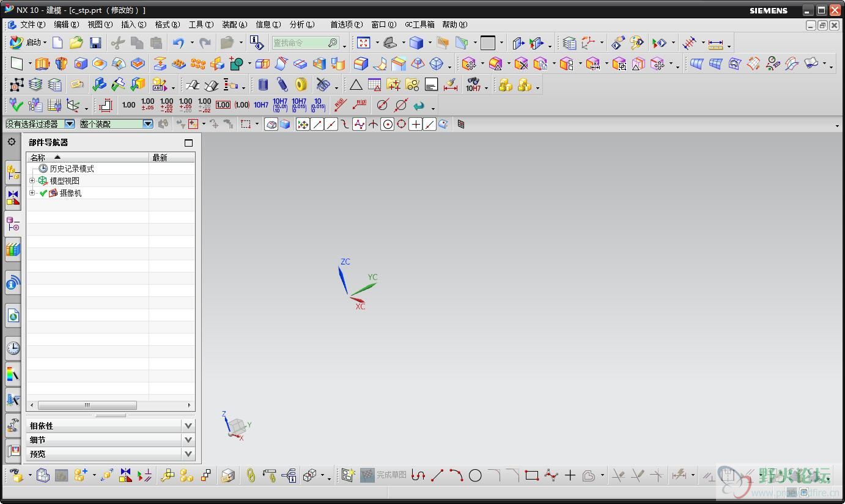Open the selection filter dropdown
845x504 pixels.
(x=70, y=124)
